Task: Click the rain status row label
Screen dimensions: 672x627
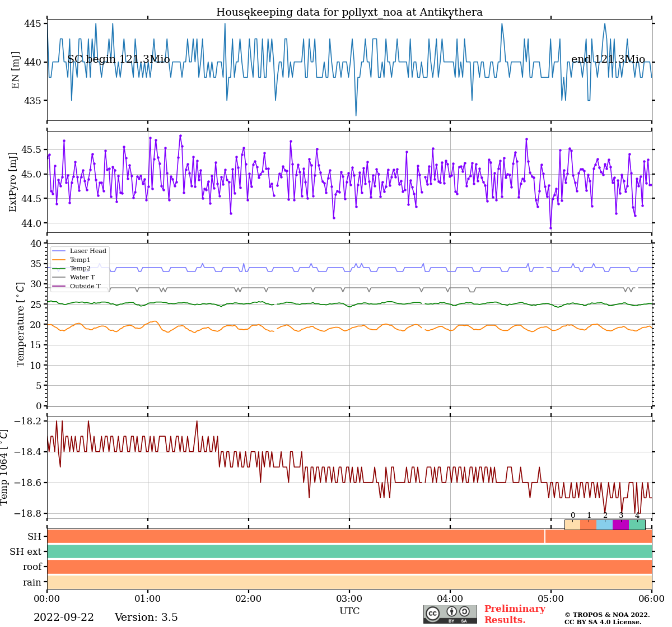Action: click(x=32, y=582)
